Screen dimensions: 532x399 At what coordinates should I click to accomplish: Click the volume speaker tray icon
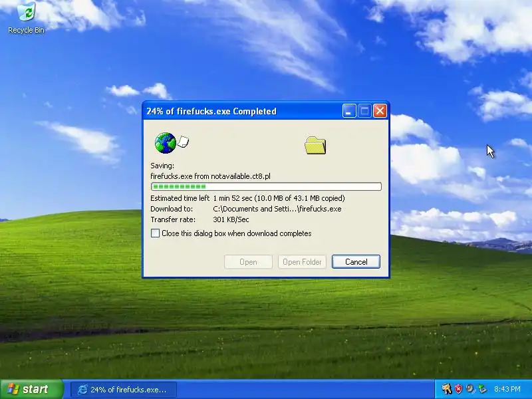[470, 389]
